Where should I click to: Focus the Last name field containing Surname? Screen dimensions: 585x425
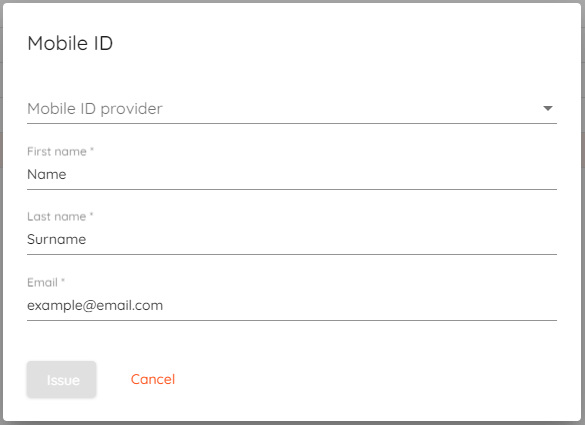coord(292,240)
